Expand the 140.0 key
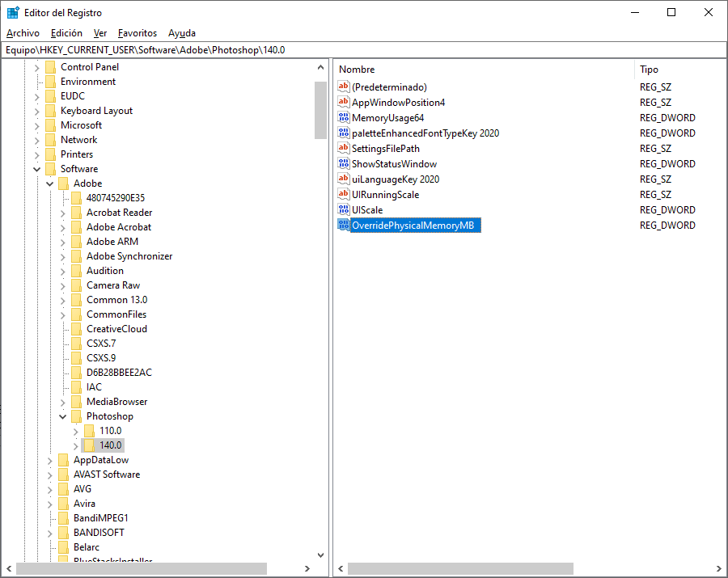The image size is (728, 578). point(76,445)
